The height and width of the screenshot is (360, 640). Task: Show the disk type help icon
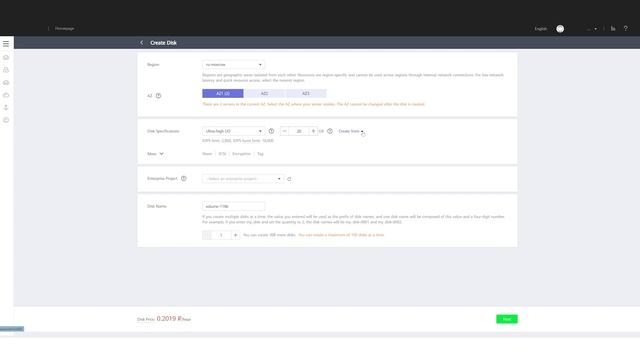click(x=271, y=131)
